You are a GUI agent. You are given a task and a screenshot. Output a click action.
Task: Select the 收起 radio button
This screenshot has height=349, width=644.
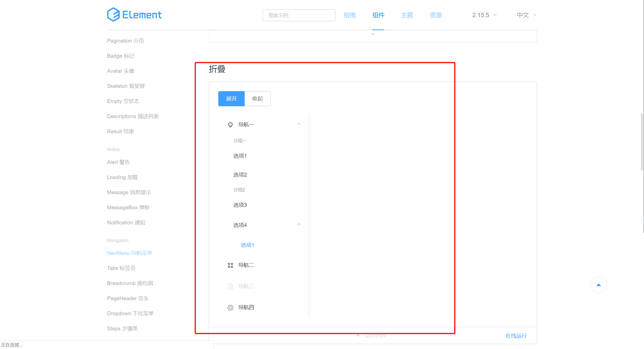point(257,99)
